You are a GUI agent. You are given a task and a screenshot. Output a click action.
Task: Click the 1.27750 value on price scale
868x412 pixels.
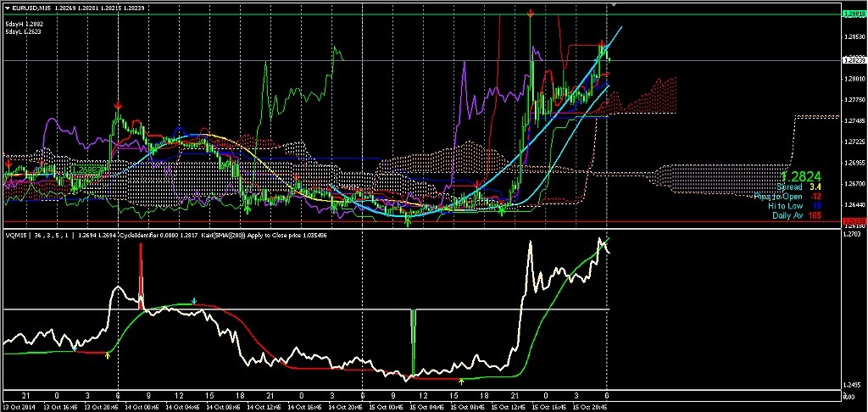854,100
